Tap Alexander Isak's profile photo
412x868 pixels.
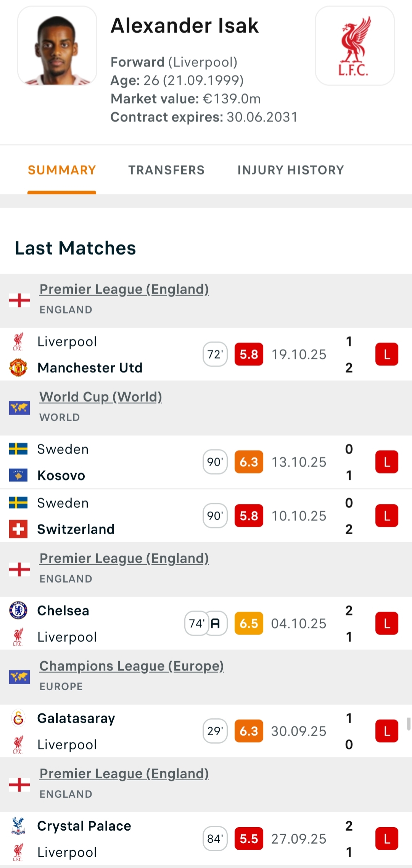(x=57, y=46)
